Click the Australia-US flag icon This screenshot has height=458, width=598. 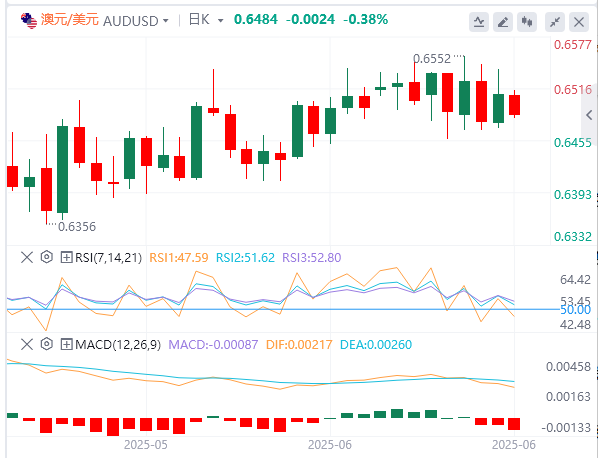pos(29,21)
